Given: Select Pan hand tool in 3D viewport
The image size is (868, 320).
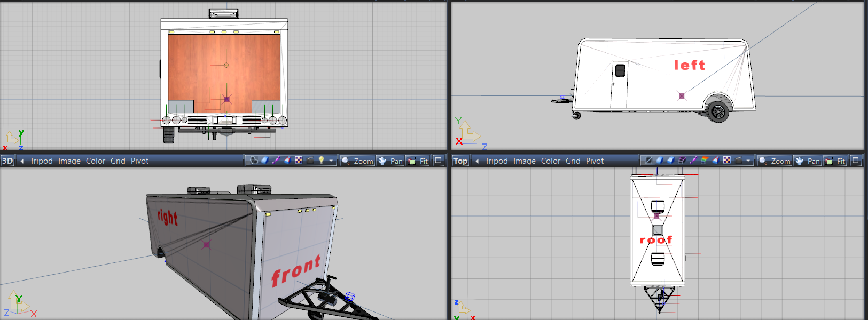Looking at the screenshot, I should pos(390,161).
